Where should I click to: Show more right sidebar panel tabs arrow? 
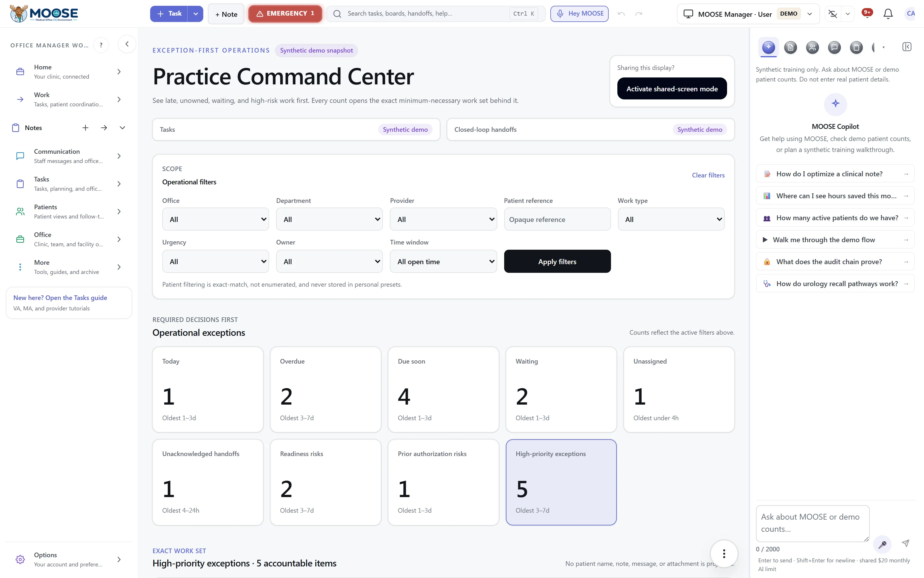884,47
